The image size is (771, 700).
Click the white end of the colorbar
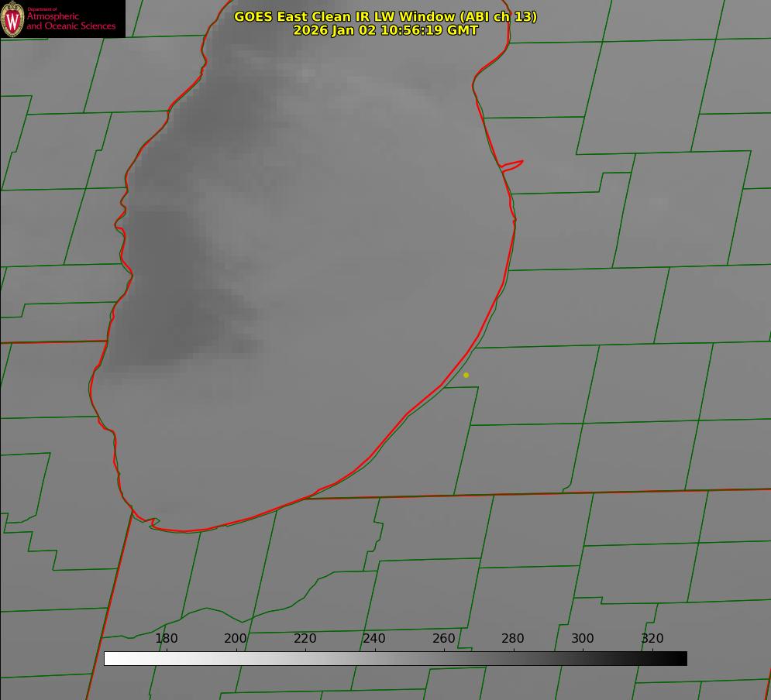click(x=109, y=658)
